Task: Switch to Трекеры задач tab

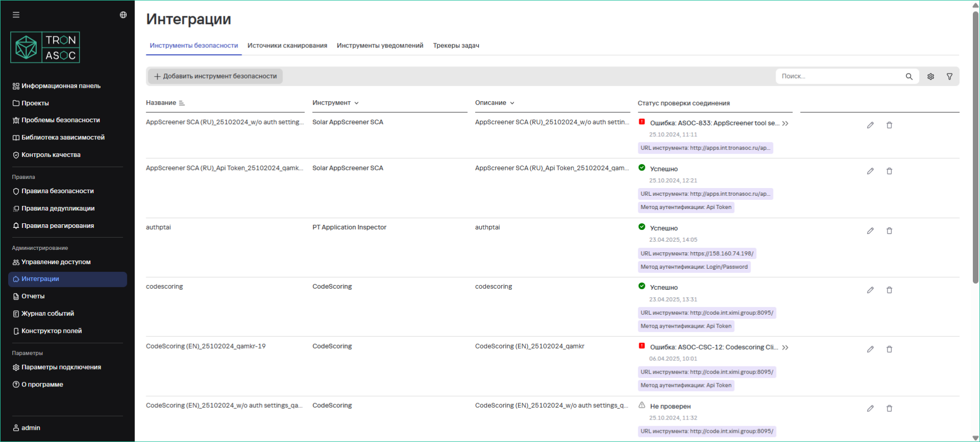Action: (x=456, y=45)
